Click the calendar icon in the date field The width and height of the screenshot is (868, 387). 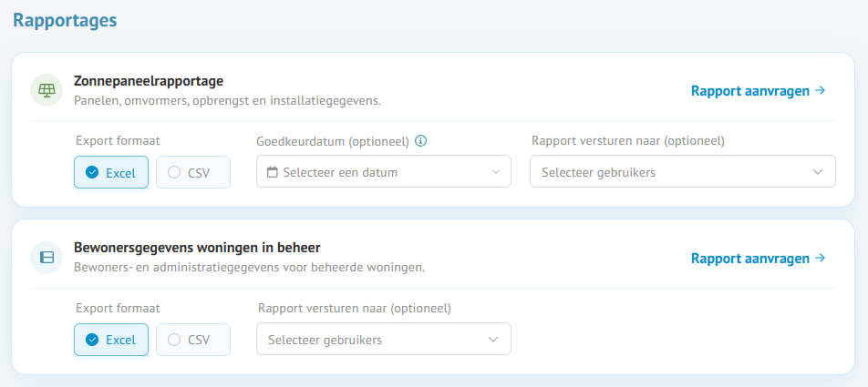272,172
